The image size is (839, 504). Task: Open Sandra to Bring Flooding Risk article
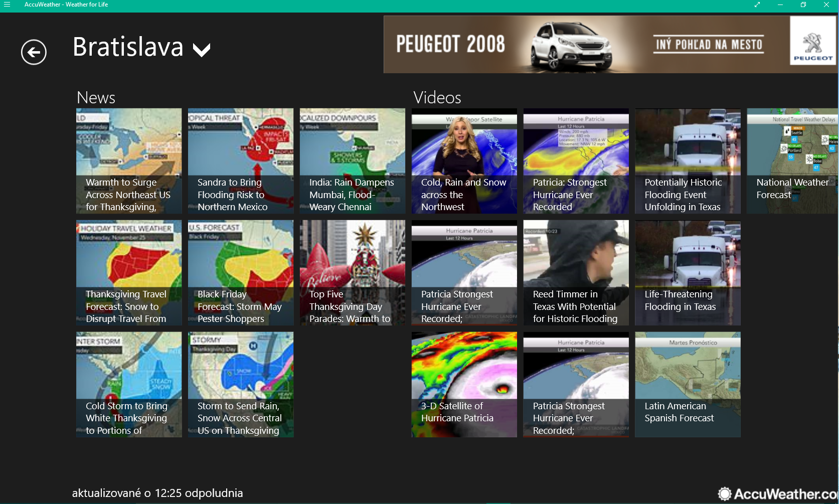[241, 161]
